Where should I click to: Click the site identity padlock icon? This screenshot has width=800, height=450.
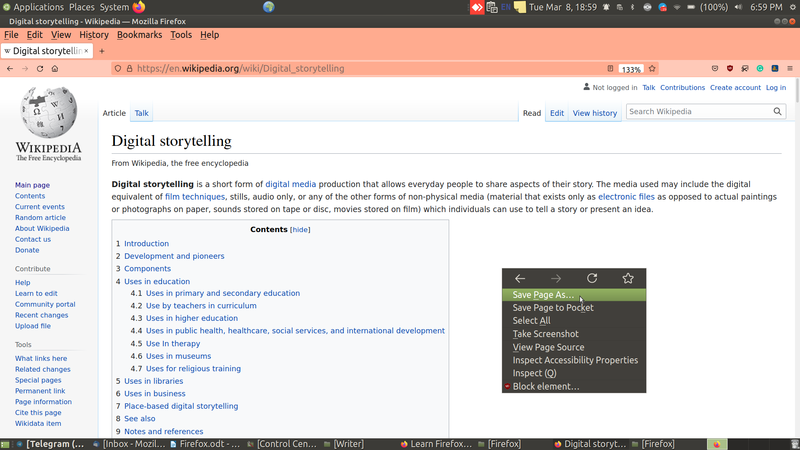click(130, 68)
